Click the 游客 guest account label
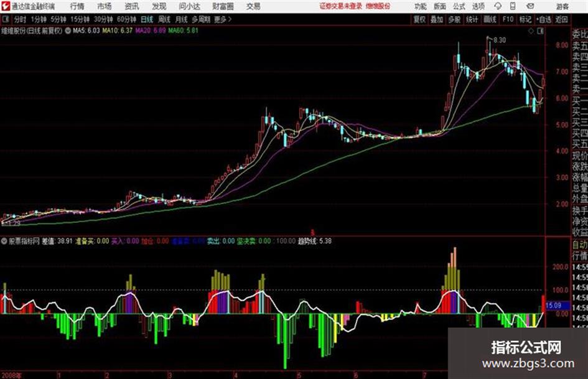The height and width of the screenshot is (379, 588). (562, 6)
